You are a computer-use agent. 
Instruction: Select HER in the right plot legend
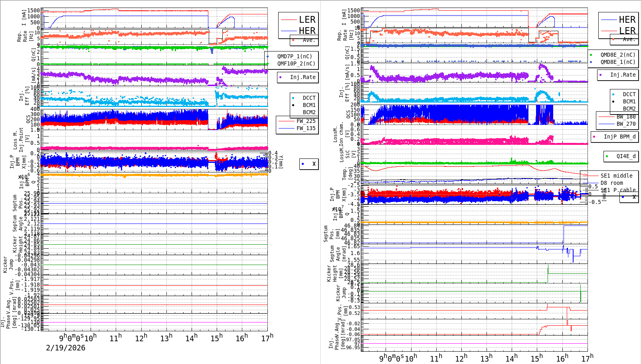tap(627, 20)
